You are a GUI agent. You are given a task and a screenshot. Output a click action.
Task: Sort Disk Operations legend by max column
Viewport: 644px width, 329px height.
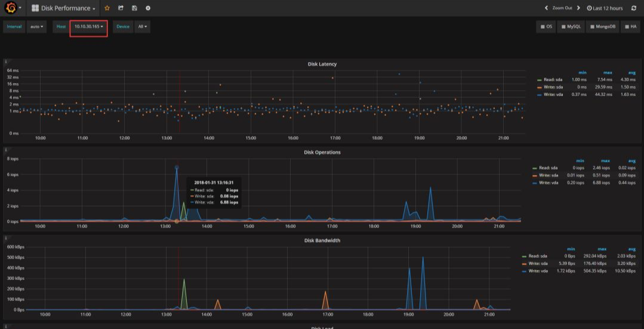pos(606,161)
